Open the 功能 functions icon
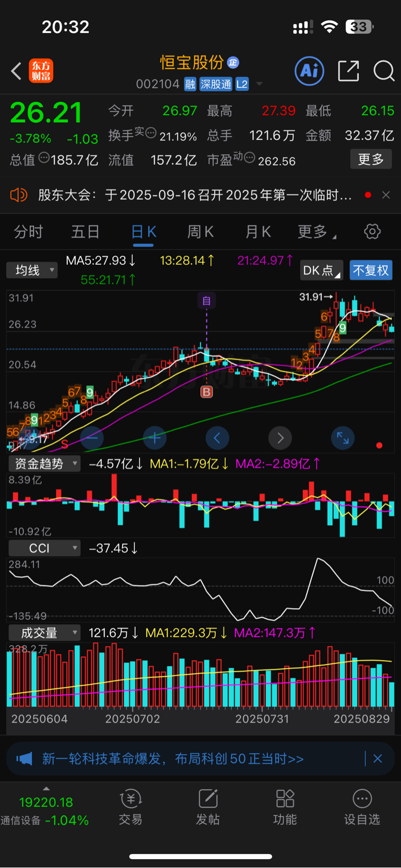This screenshot has width=401, height=868. click(285, 807)
